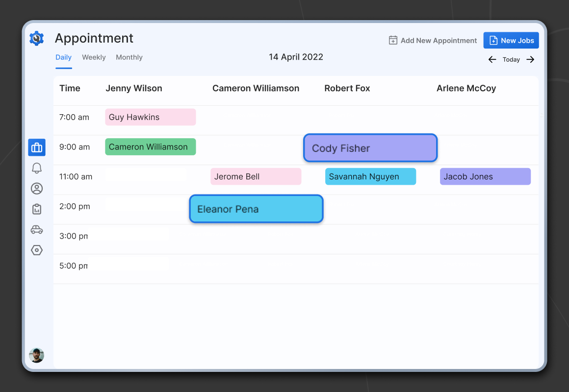Click the Arlene McCoy column header
569x392 pixels.
click(x=466, y=88)
